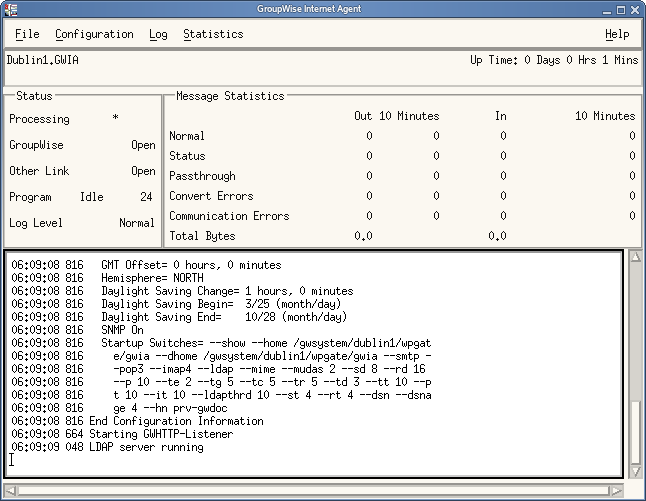Close the GroupWise Internet Agent window

click(633, 9)
